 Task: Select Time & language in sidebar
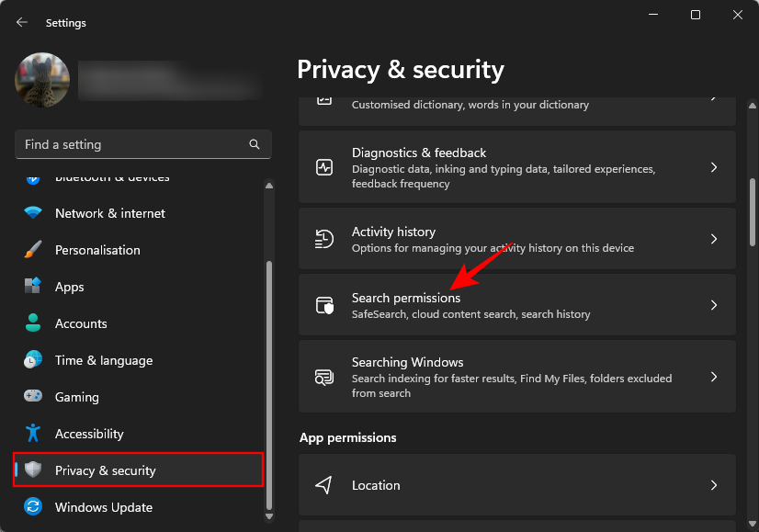[x=139, y=360]
